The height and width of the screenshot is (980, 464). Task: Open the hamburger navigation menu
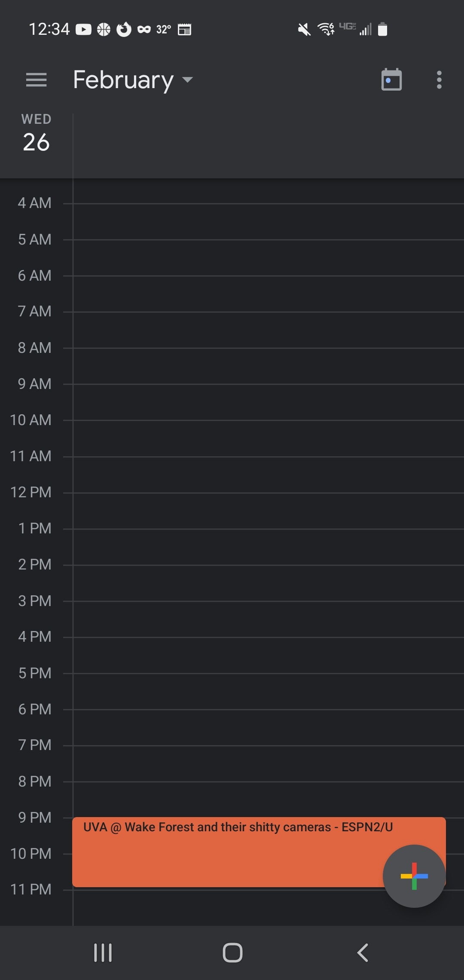pos(36,80)
